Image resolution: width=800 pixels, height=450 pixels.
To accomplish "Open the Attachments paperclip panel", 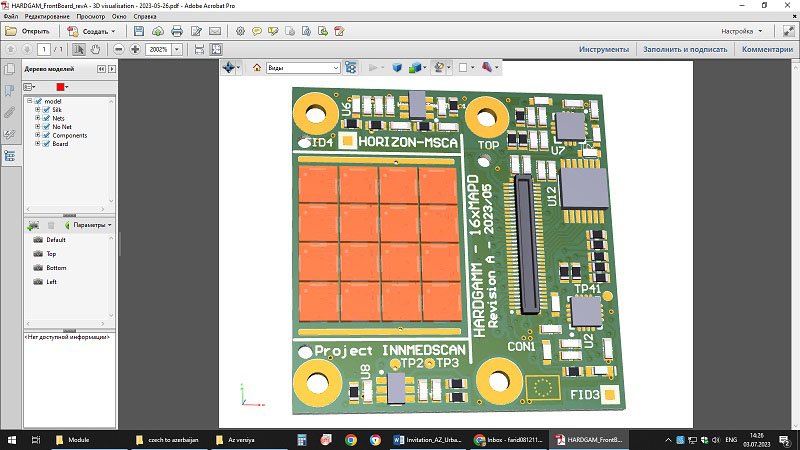I will 9,112.
